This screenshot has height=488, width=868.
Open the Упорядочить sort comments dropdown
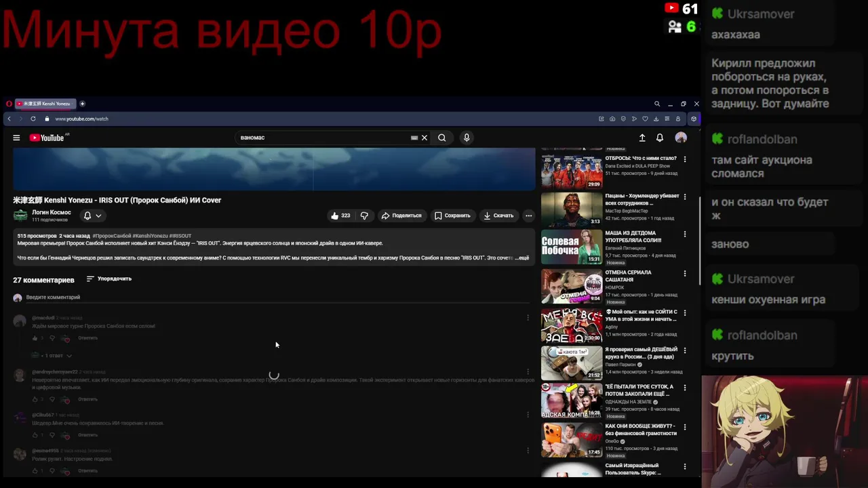108,279
